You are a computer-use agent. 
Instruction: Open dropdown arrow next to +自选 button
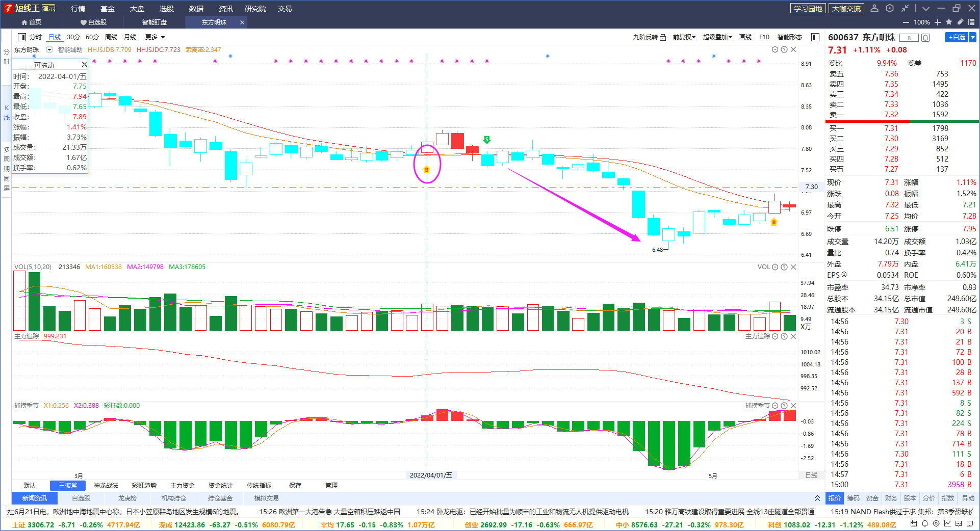tap(973, 37)
